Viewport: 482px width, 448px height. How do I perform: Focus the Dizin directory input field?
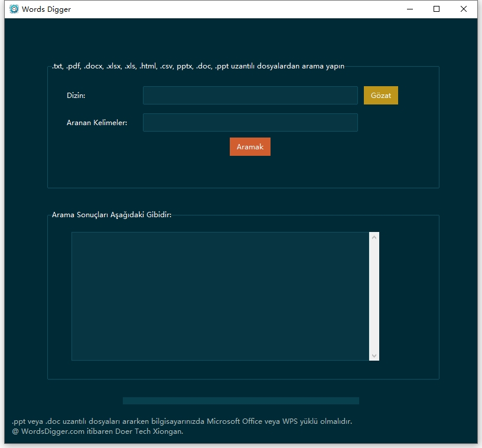tap(250, 96)
